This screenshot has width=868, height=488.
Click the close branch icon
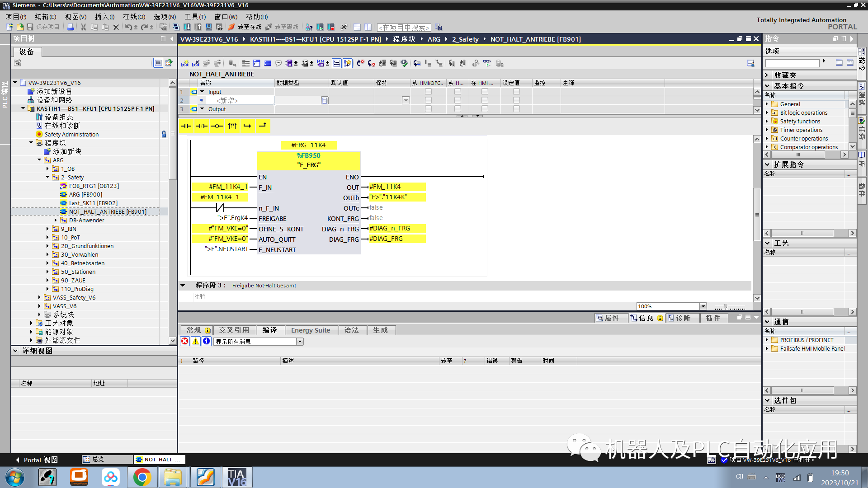click(263, 126)
